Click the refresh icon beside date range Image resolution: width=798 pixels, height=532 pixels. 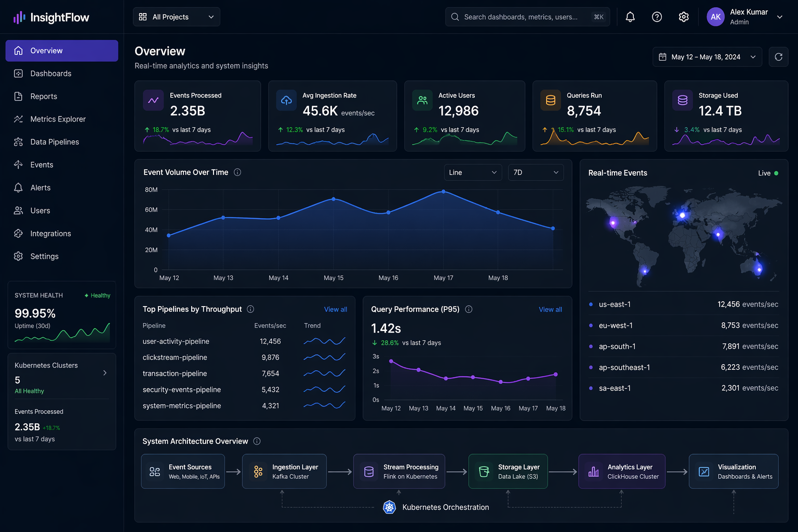(x=778, y=57)
